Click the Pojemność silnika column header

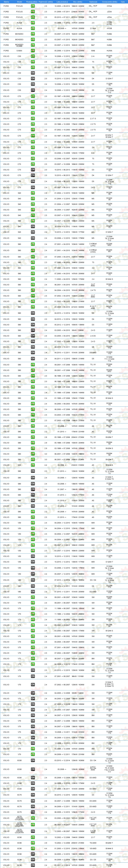coord(46,2)
